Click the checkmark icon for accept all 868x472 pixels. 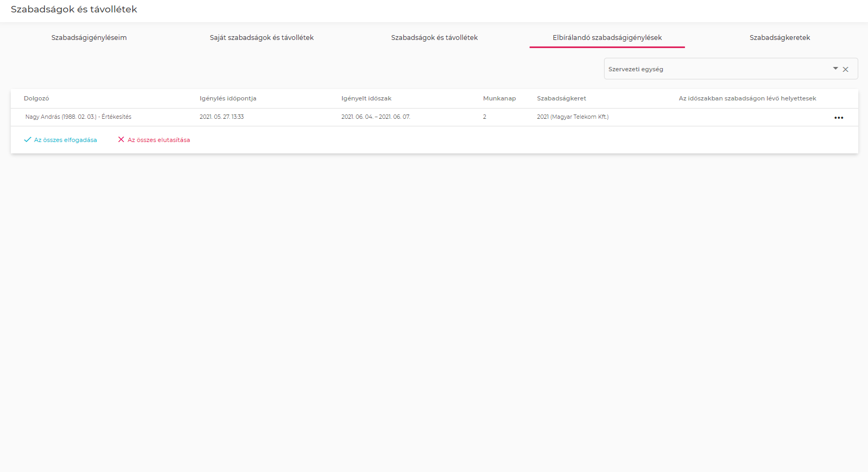pos(28,140)
